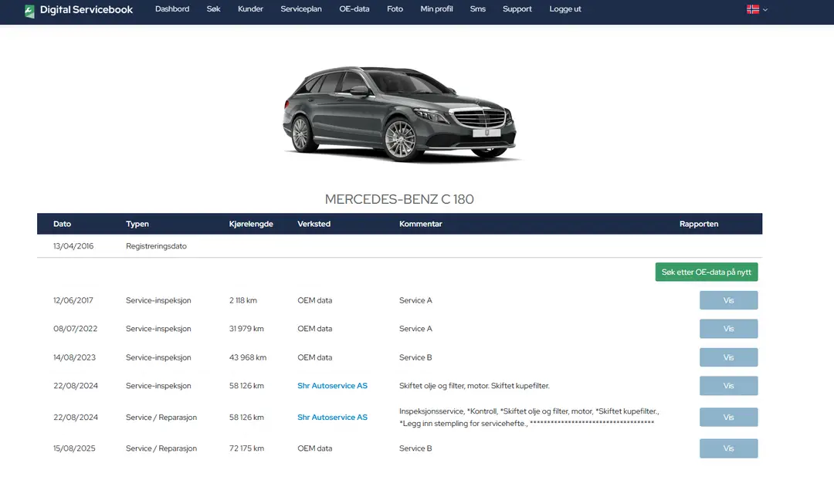
Task: Click Vis for the 08/07/2022 service
Action: [728, 329]
